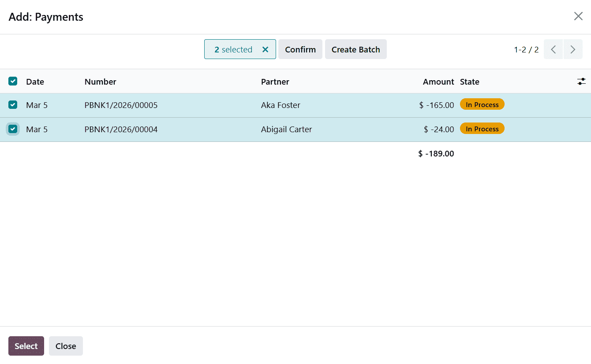Uncheck payment PBNK1/2026/00004's row checkbox

pyautogui.click(x=13, y=129)
